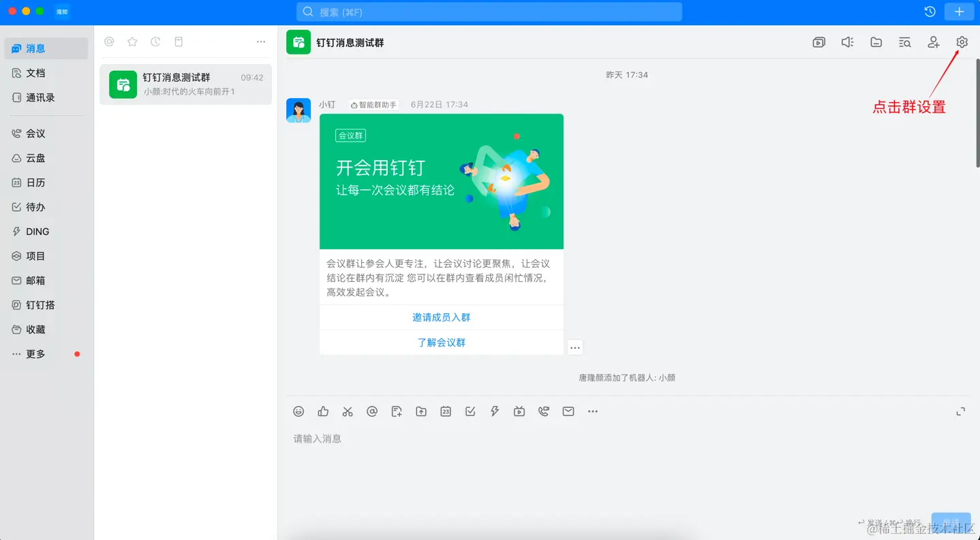Open message card more options button
Image resolution: width=980 pixels, height=540 pixels.
[575, 347]
